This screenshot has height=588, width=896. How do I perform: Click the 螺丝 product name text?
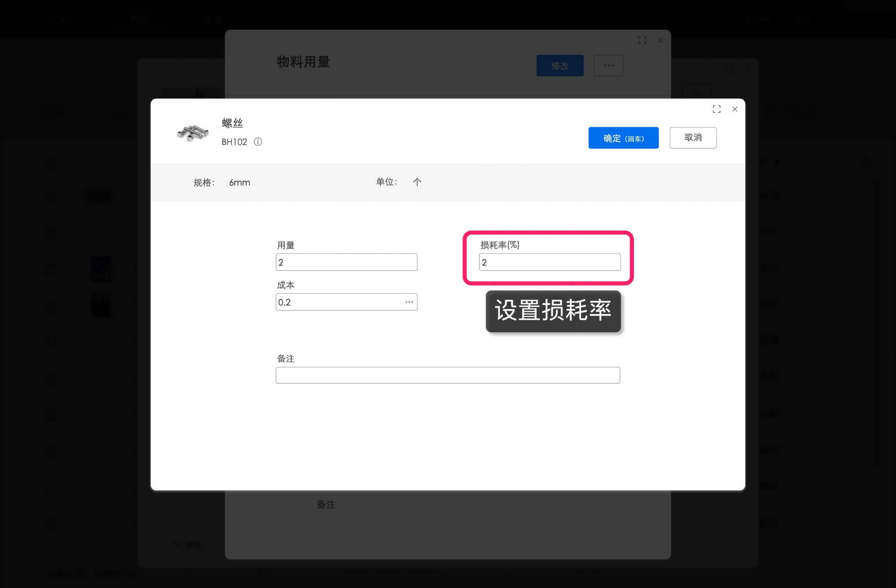232,123
